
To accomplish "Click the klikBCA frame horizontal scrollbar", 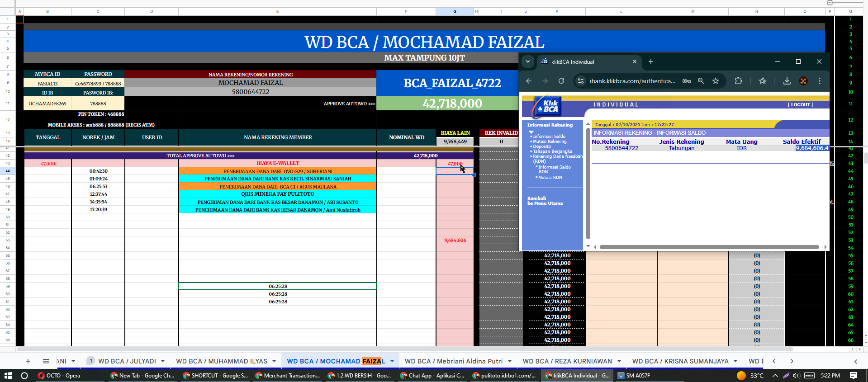I will coord(709,247).
